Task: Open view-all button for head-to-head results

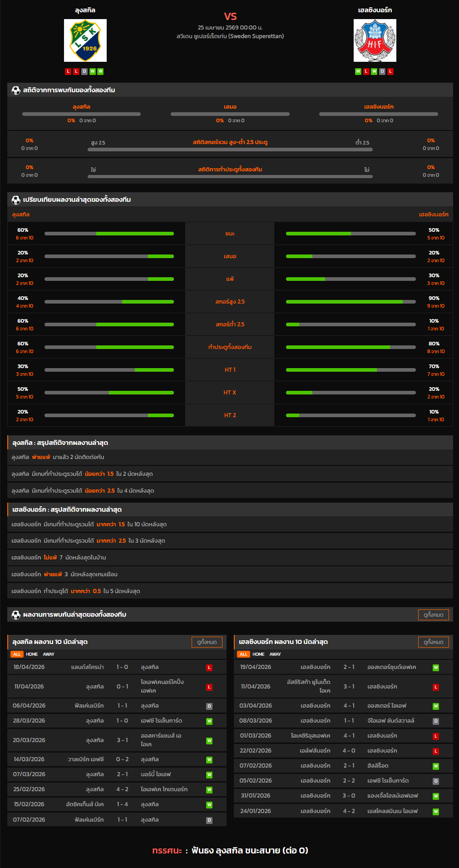Action: pyautogui.click(x=433, y=615)
